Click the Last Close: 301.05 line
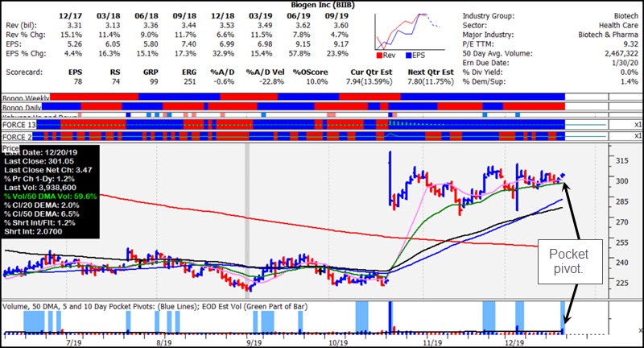Viewport: 644px width, 348px height. [x=39, y=161]
